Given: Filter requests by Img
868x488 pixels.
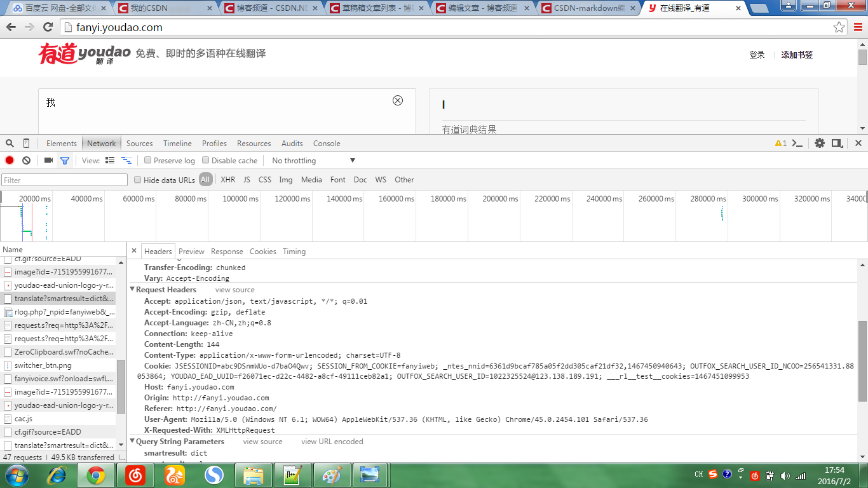Looking at the screenshot, I should tap(286, 180).
